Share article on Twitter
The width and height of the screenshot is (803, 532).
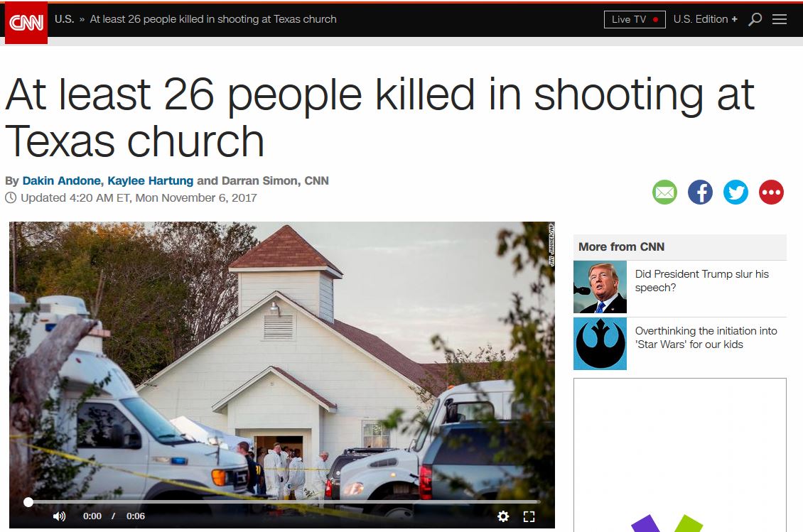(x=736, y=192)
